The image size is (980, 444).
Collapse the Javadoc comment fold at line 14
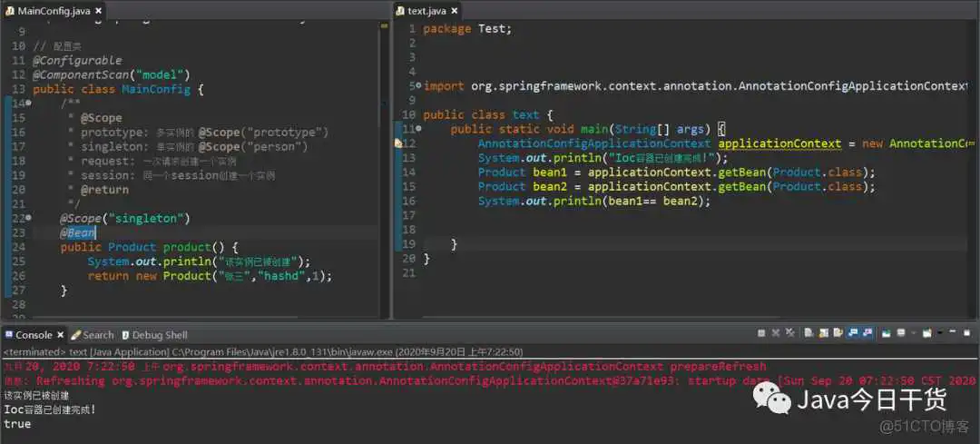(x=29, y=104)
